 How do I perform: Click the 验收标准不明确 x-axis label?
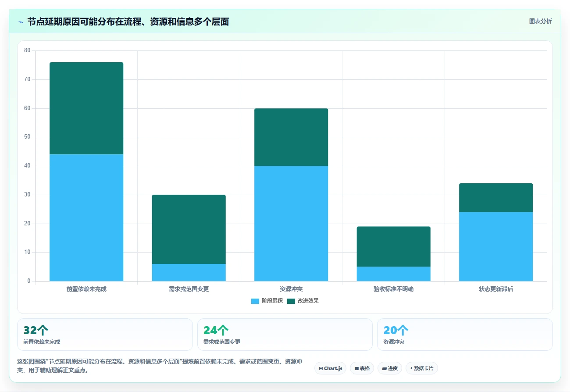coord(393,289)
